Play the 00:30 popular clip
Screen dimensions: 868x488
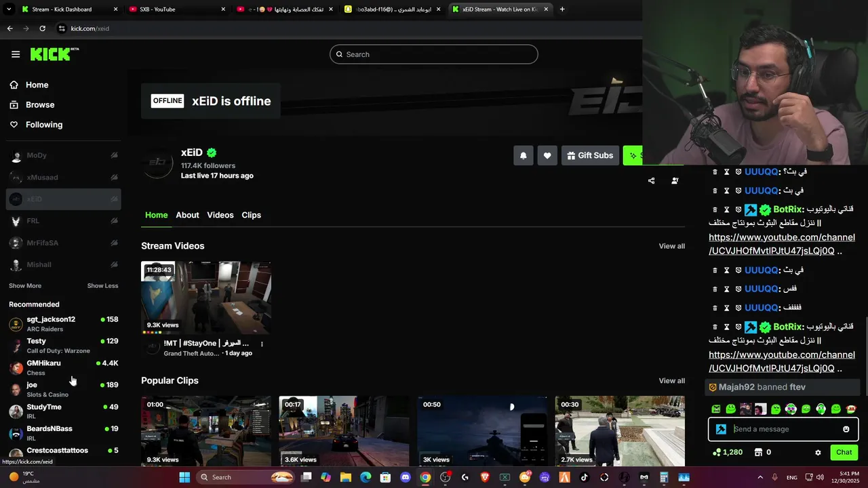click(620, 431)
